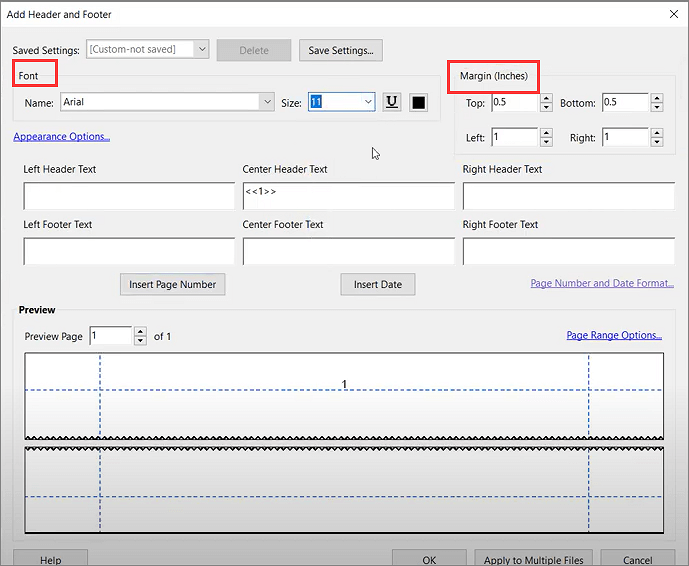Decrease the Right margin value
The width and height of the screenshot is (689, 566).
point(656,142)
